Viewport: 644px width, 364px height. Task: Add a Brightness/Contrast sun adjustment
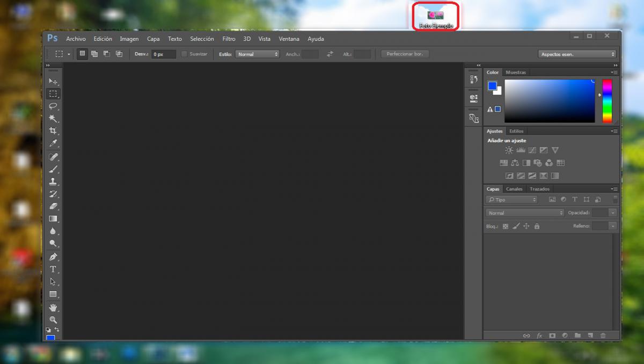(509, 150)
